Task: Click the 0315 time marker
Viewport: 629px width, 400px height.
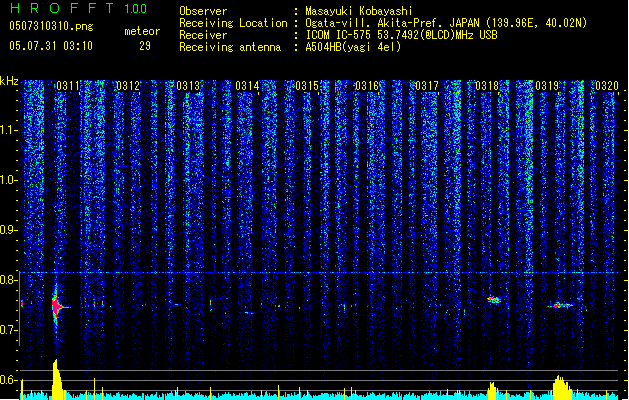Action: point(307,85)
